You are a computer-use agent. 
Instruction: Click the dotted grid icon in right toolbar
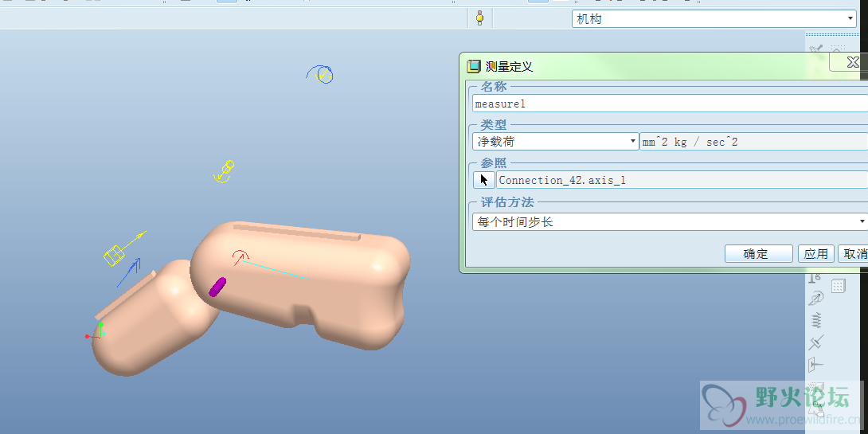[x=838, y=286]
